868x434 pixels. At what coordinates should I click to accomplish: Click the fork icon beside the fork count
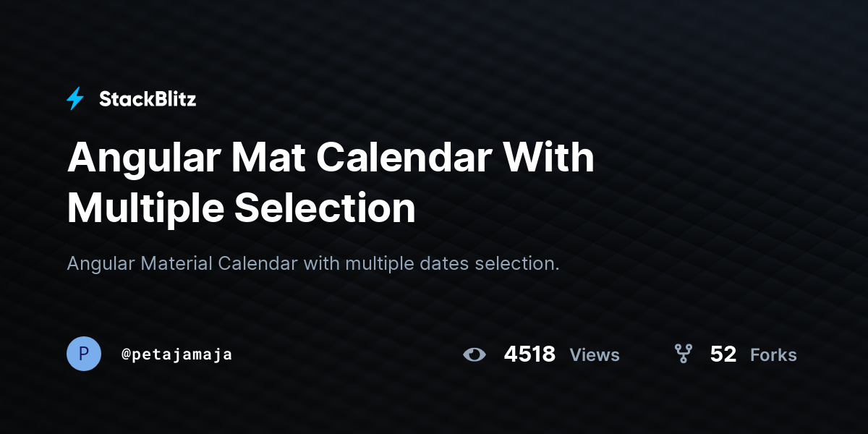coord(683,354)
